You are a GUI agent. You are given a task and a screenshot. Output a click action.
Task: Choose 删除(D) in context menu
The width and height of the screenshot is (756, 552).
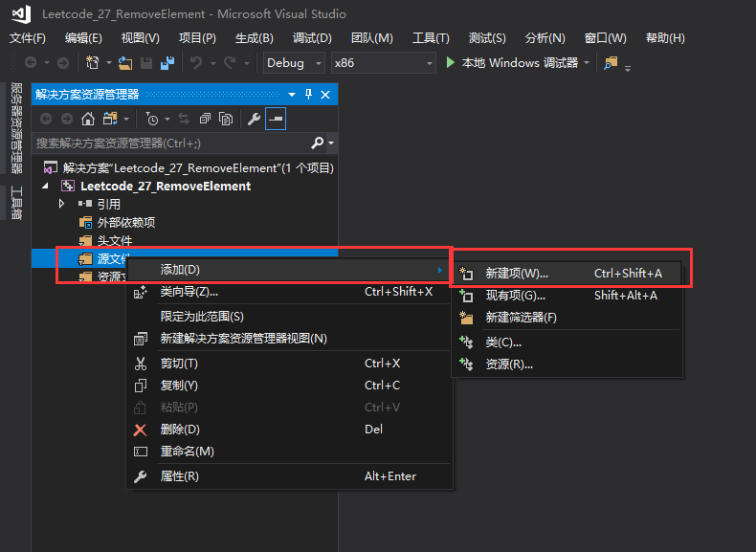(x=289, y=430)
